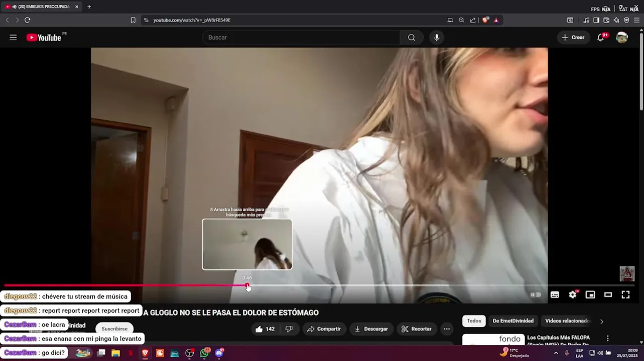Open the taskbar weather widget 17°C
Viewport: 644px width, 361px height.
click(514, 353)
